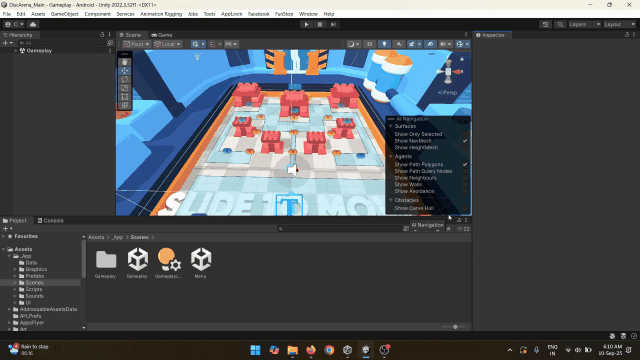
Task: Check Show Only Selected in AI Navigation
Action: pos(465,134)
